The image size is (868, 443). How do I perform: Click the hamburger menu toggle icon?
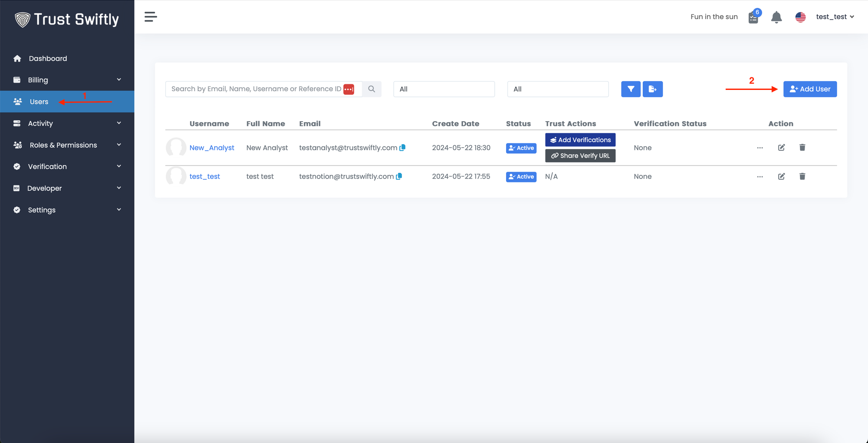(x=151, y=17)
